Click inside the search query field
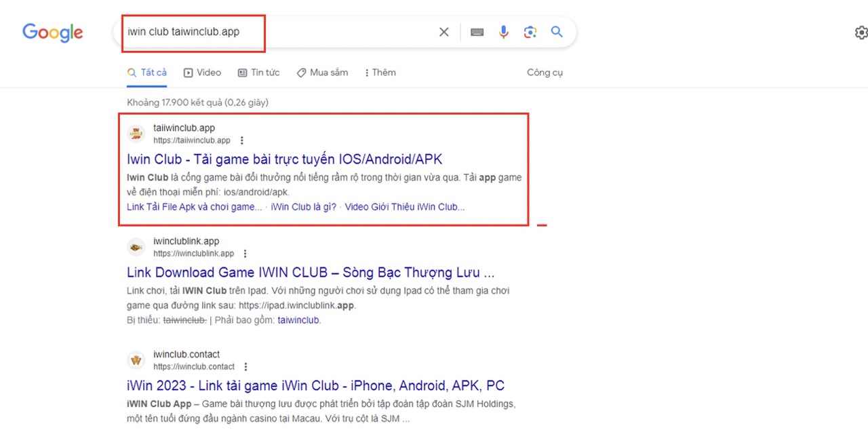The height and width of the screenshot is (445, 868). [278, 32]
